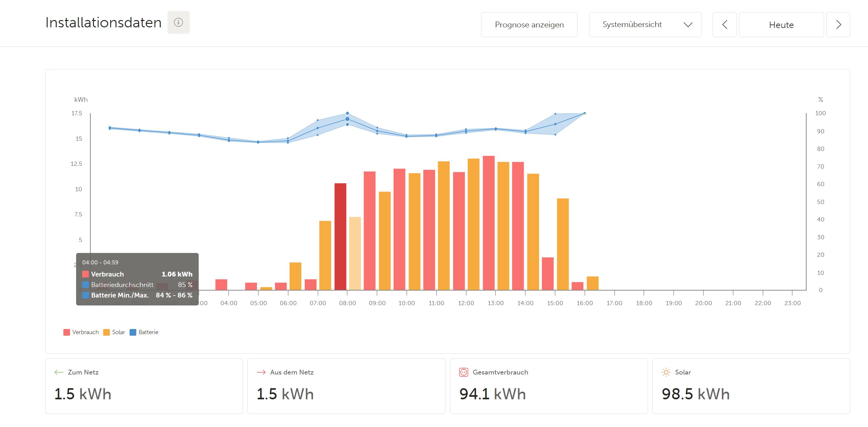Open the Gesamtverbrauch 94.1 kWh card
The image size is (868, 427).
point(549,386)
